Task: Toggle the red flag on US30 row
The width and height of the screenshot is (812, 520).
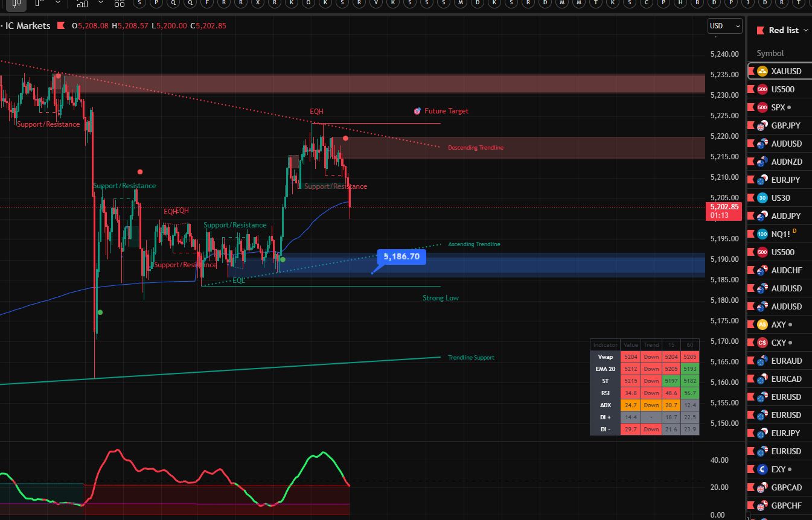Action: coord(751,198)
